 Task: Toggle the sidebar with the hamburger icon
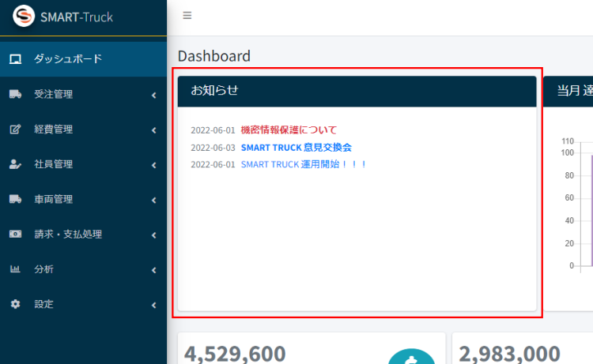[187, 16]
